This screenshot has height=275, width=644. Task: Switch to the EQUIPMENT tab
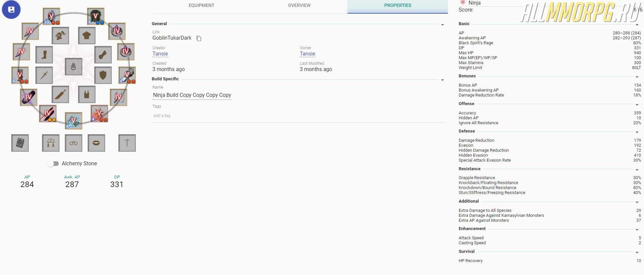pyautogui.click(x=201, y=6)
